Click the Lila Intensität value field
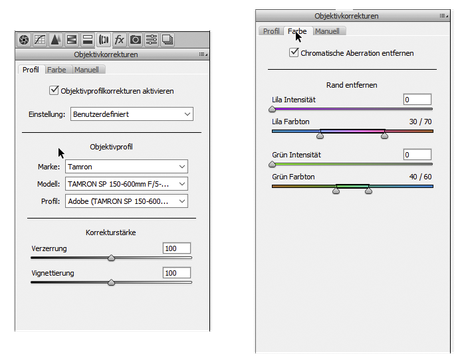The height and width of the screenshot is (362, 460). coord(417,99)
